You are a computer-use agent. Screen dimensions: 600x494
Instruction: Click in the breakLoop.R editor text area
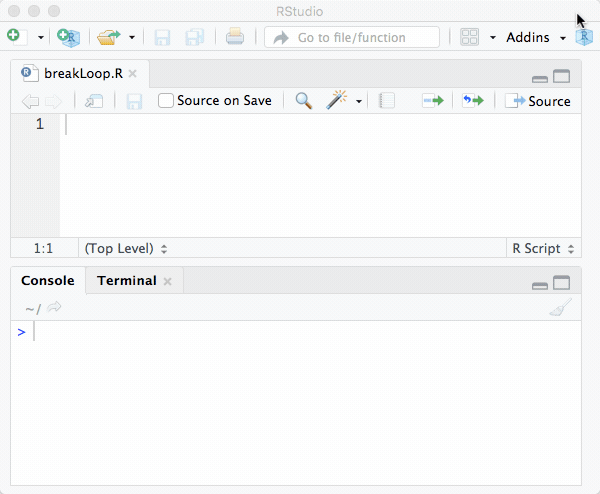click(x=320, y=175)
